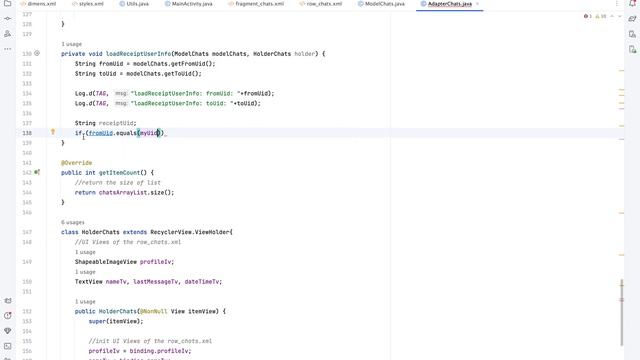Screen dimensions: 640x360
Task: Click the error count indicator
Action: point(588,16)
